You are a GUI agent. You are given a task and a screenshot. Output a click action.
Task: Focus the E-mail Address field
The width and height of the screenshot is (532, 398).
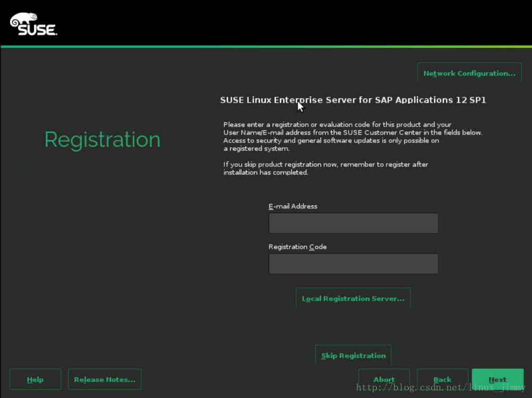pos(353,223)
